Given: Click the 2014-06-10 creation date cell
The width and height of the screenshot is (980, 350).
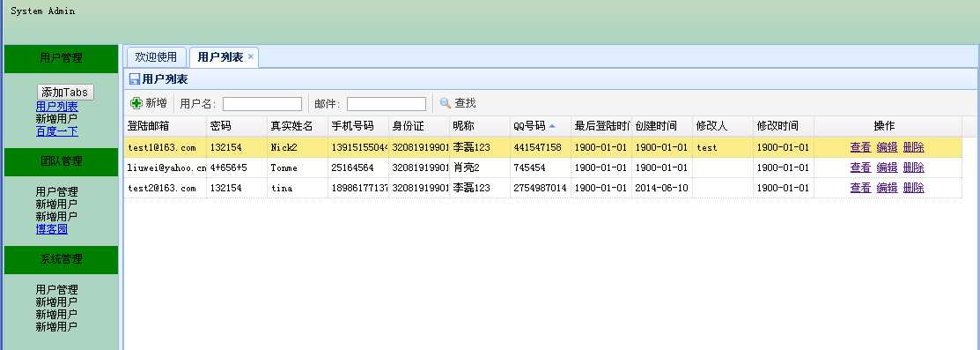Looking at the screenshot, I should (x=662, y=188).
